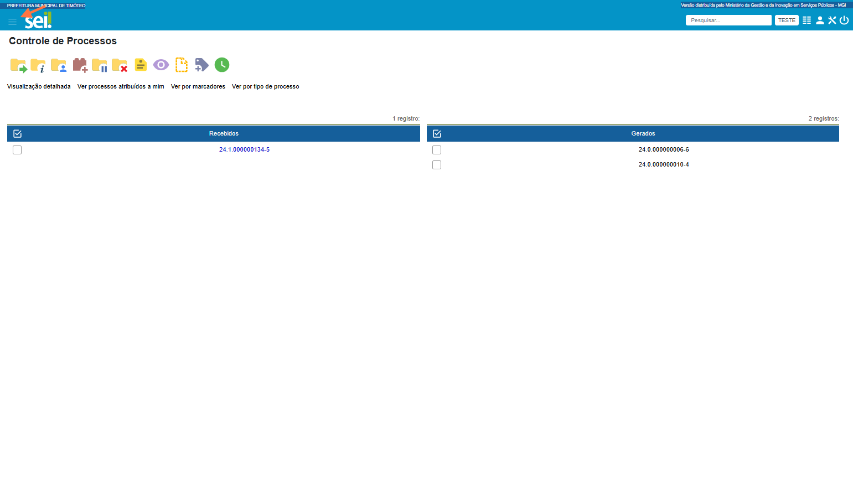Image resolution: width=853 pixels, height=504 pixels.
Task: Click the Prefeitura Municipal de Timóteo label
Action: click(46, 6)
